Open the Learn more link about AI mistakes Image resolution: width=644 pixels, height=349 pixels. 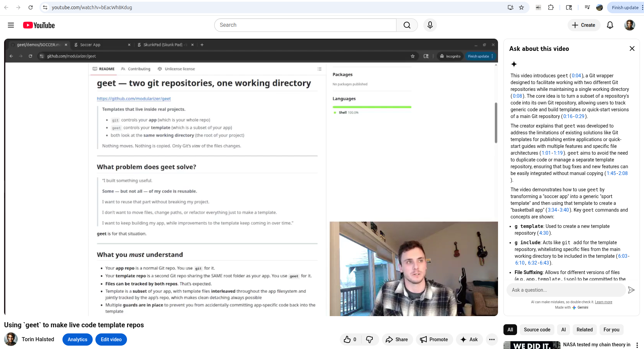604,302
